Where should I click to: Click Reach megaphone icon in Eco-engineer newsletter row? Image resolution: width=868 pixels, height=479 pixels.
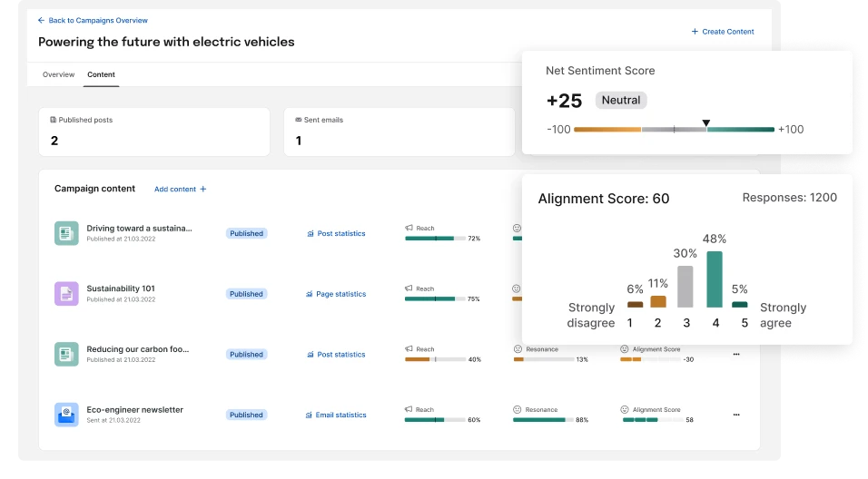coord(409,409)
